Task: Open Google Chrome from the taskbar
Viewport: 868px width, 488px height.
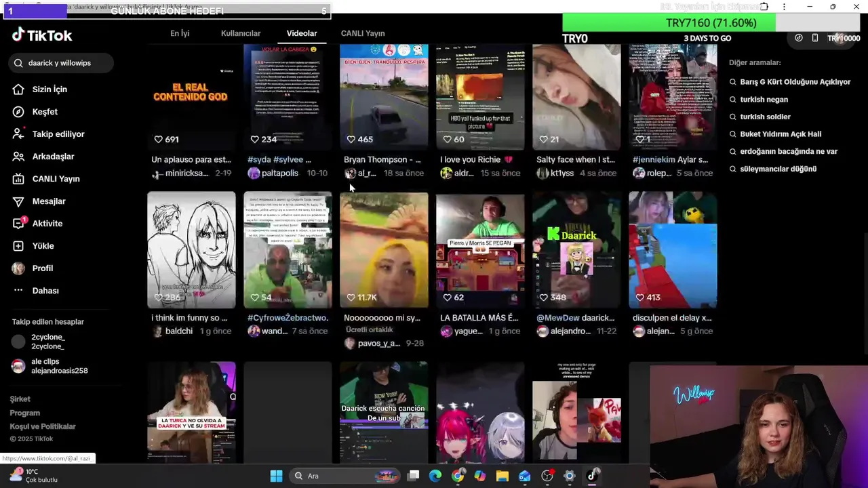Action: coord(458,476)
